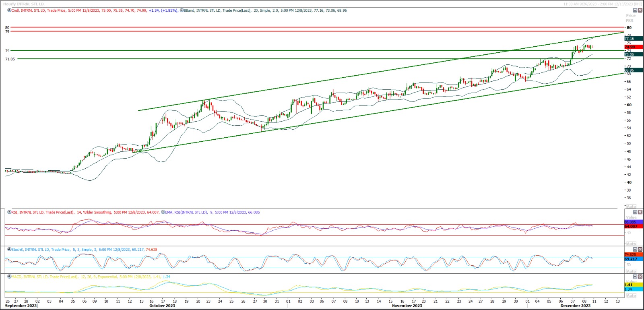This screenshot has height=310, width=644.
Task: Toggle Auto scaling under the MACD axis
Action: pyautogui.click(x=632, y=296)
